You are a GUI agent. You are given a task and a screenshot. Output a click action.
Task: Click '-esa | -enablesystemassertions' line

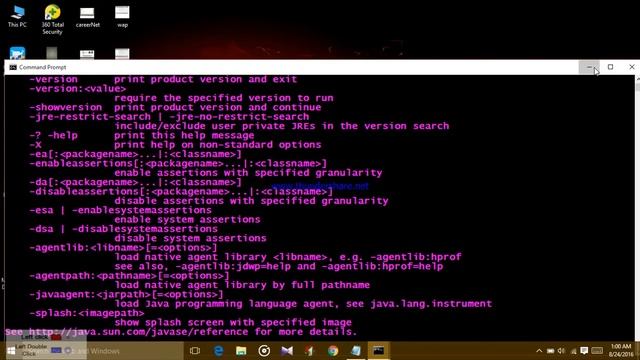pos(120,210)
